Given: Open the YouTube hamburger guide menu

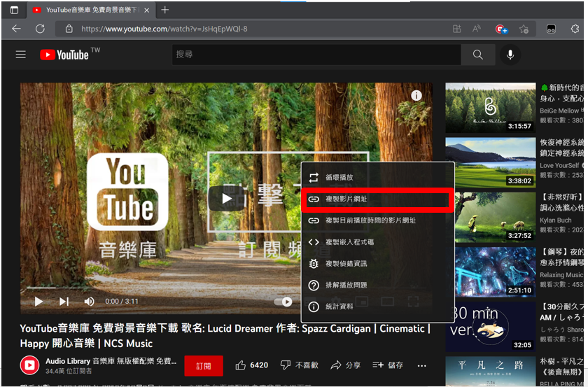Looking at the screenshot, I should [20, 55].
